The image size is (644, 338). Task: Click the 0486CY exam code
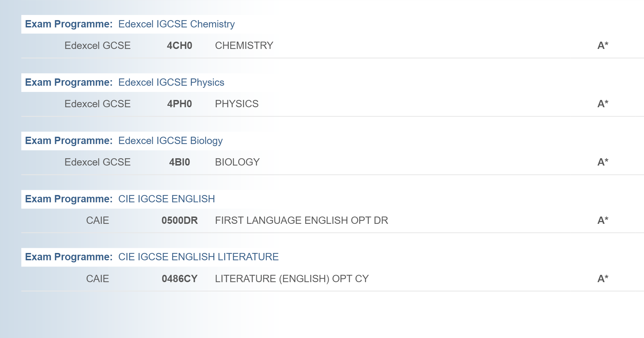pyautogui.click(x=179, y=279)
